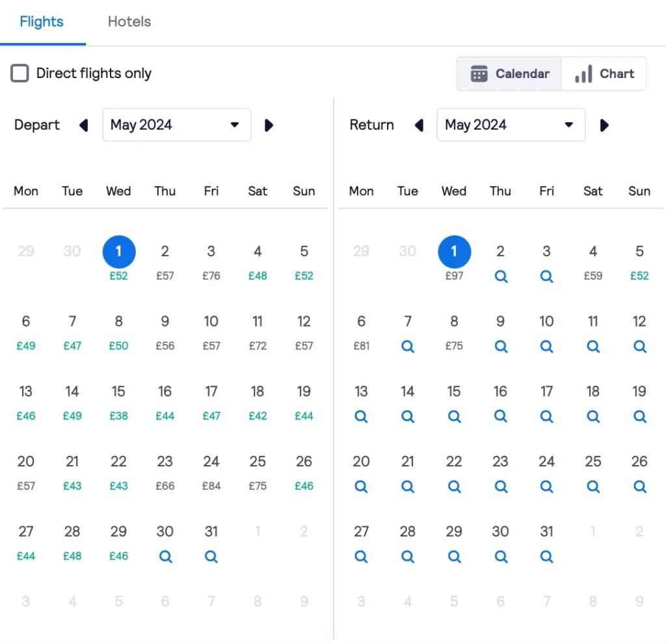Click the search icon on return May 31

tap(546, 556)
